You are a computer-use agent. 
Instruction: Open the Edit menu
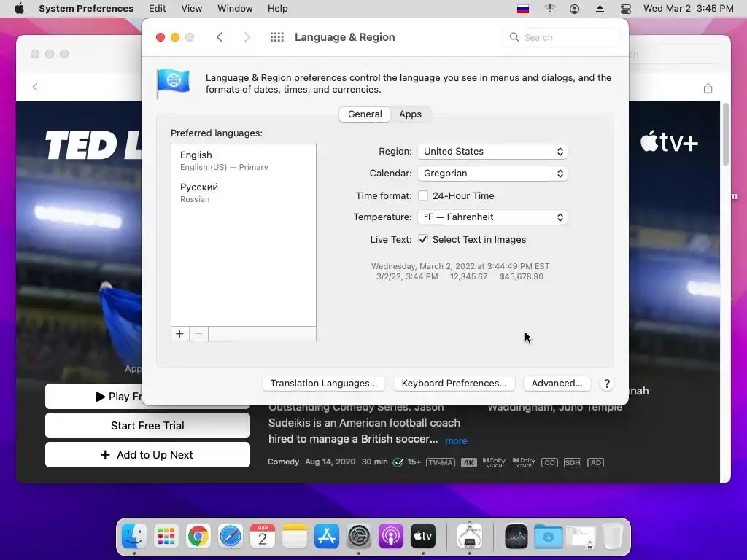tap(158, 9)
